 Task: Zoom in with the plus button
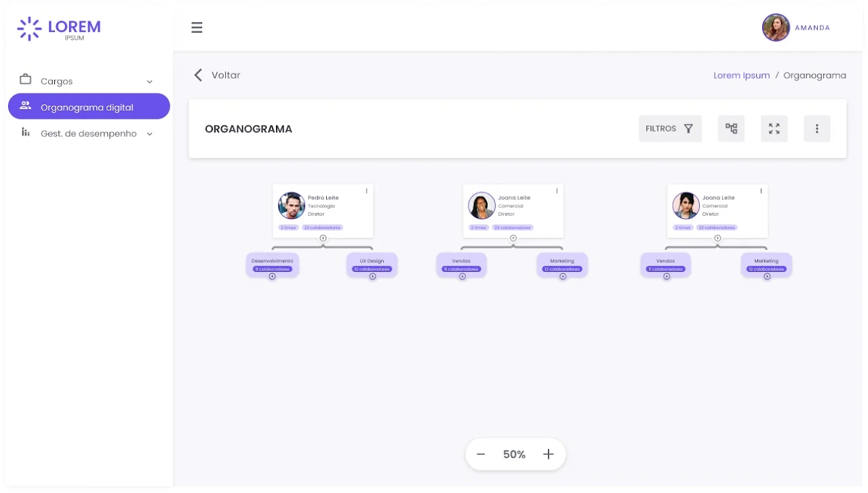tap(549, 454)
